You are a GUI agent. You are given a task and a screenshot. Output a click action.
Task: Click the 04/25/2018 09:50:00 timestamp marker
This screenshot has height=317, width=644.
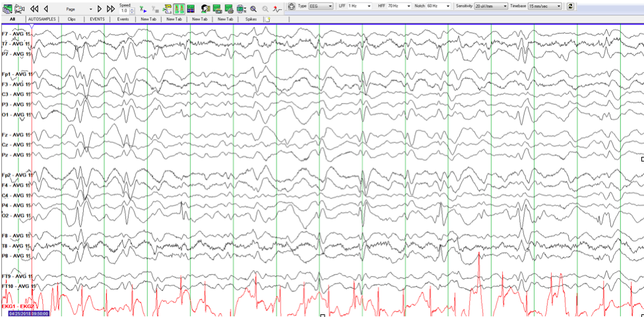click(x=28, y=313)
